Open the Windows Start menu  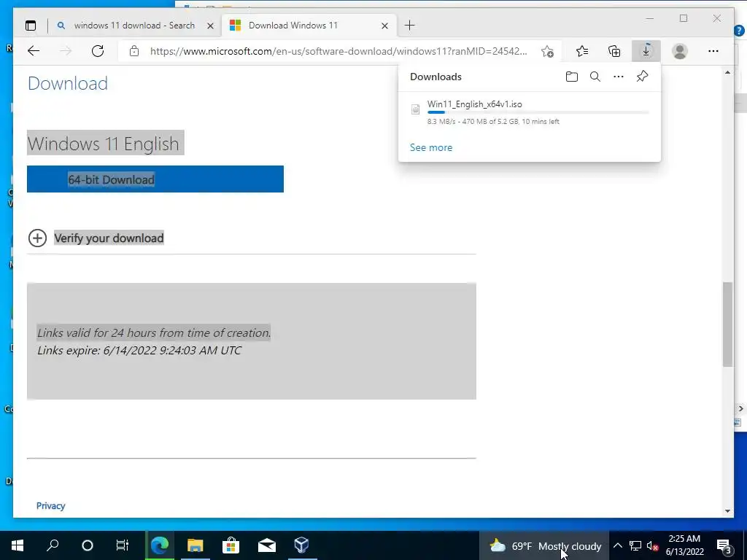(x=18, y=545)
